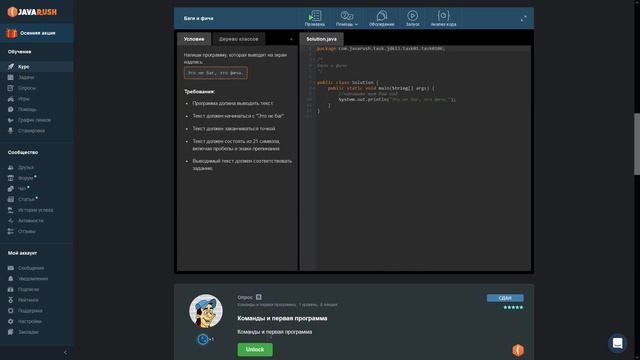The image size is (640, 360).
Task: Expand the task editor to fullscreen
Action: point(523,18)
